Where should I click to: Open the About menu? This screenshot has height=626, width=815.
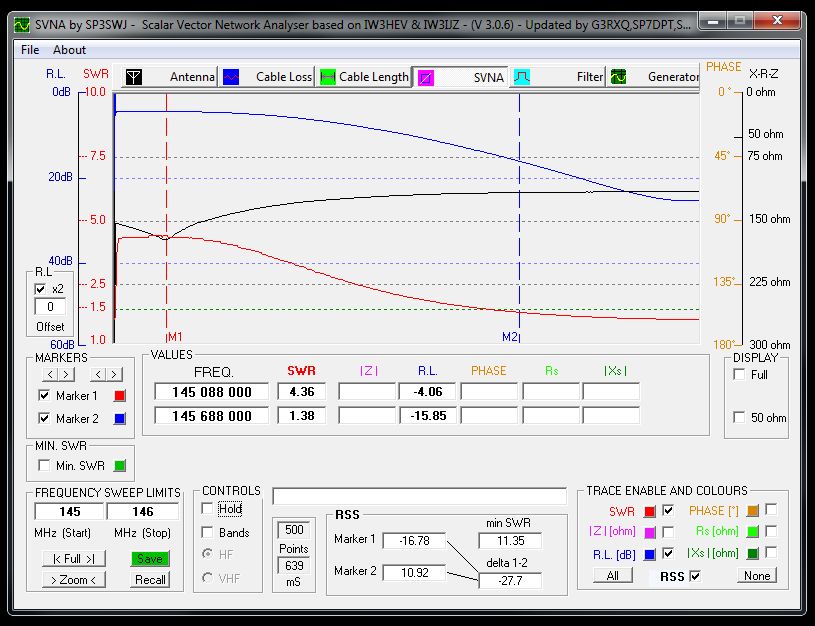pyautogui.click(x=69, y=49)
